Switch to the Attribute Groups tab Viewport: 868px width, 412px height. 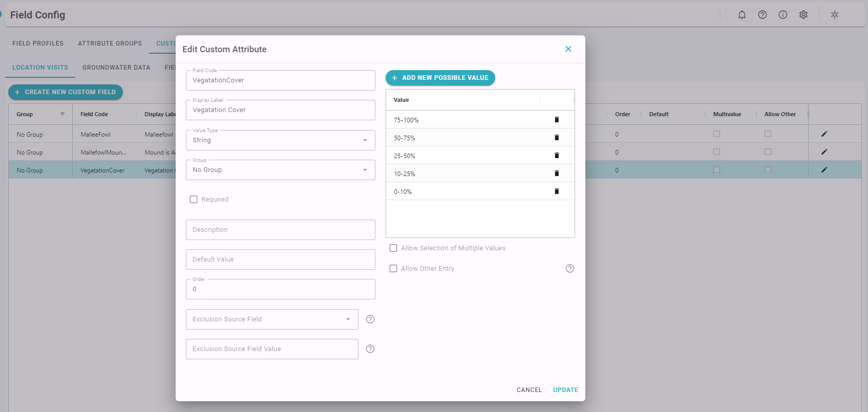[x=110, y=44]
